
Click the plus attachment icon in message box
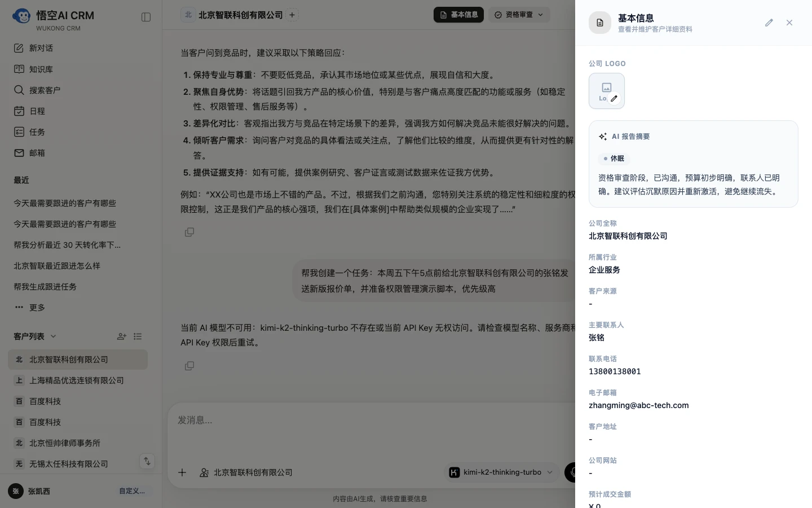point(182,472)
